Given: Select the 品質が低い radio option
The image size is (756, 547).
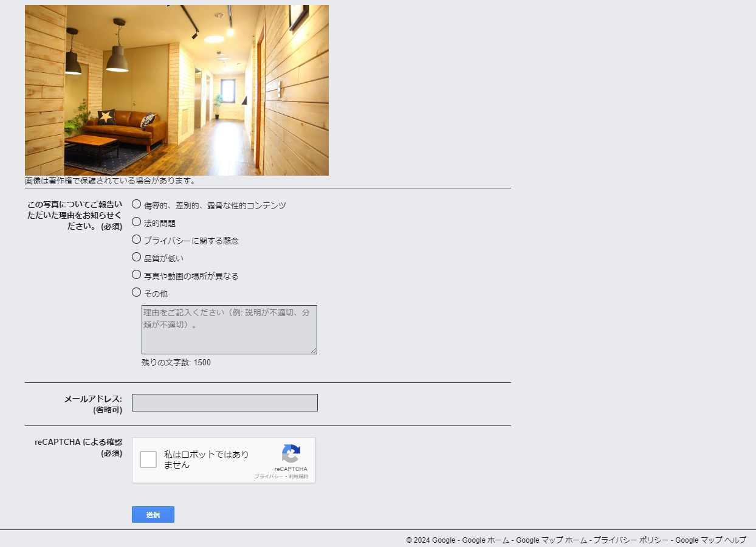Looking at the screenshot, I should [x=136, y=257].
